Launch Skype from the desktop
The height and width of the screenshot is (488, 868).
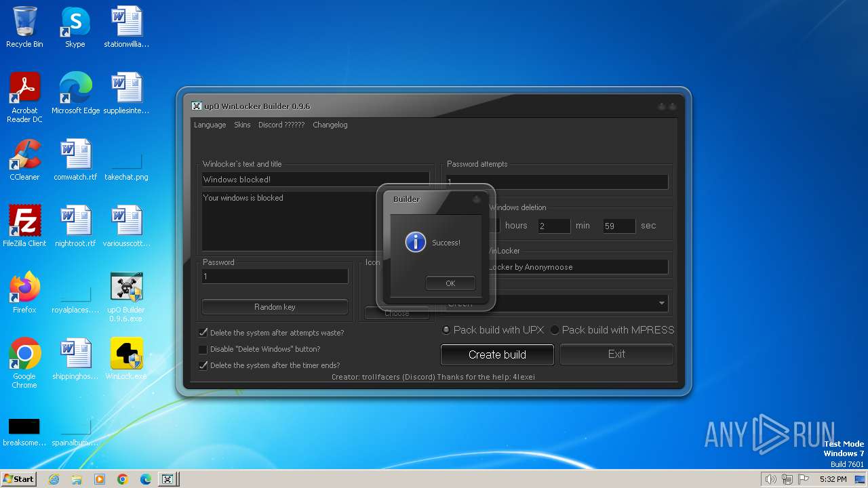[75, 28]
